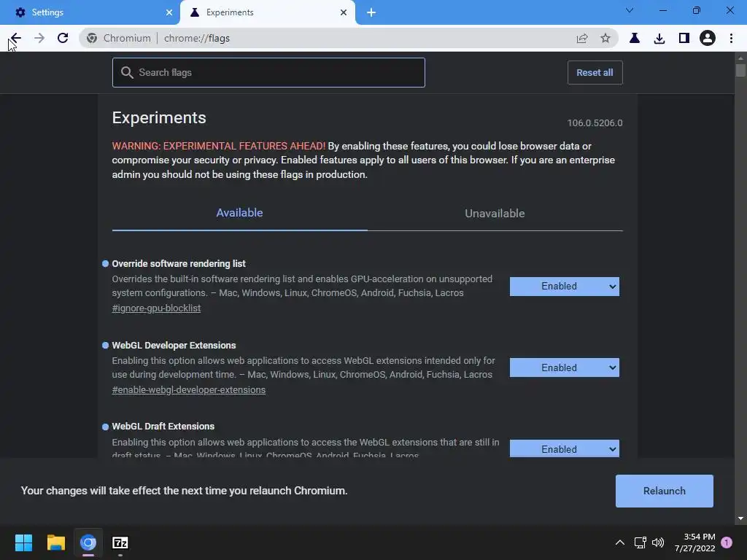Focus the Search flags field
The height and width of the screenshot is (560, 747).
268,72
